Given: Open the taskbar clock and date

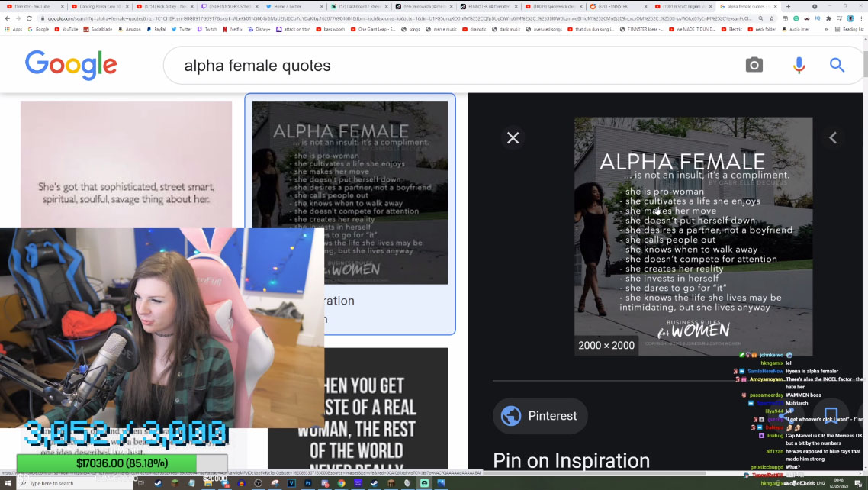Looking at the screenshot, I should [838, 483].
